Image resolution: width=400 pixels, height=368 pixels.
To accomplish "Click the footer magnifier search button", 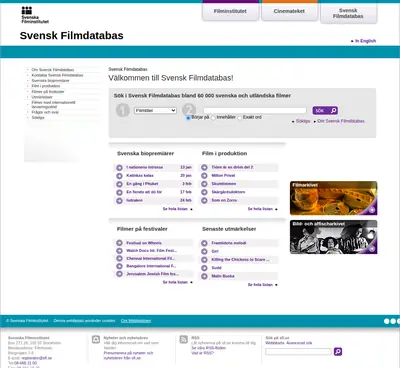I will coord(338,352).
